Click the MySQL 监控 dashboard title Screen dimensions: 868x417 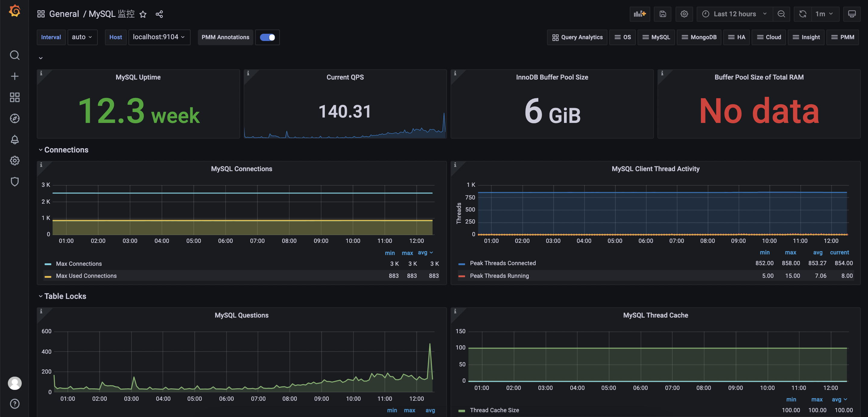pyautogui.click(x=112, y=14)
